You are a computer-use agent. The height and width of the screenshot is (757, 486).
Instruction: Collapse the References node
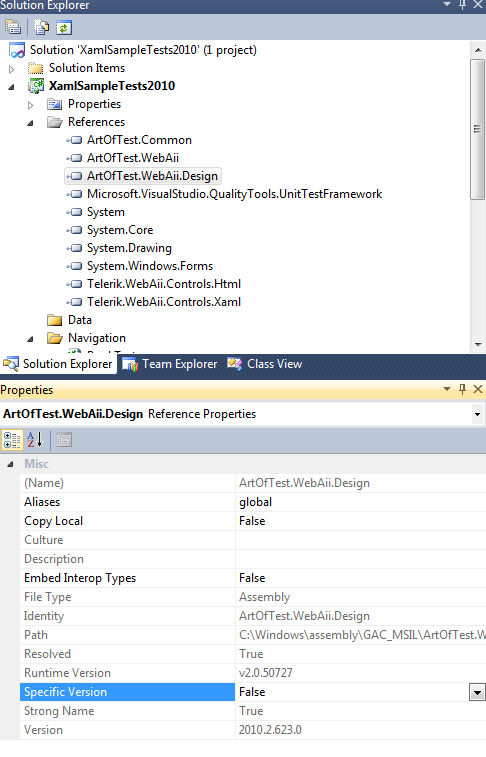30,123
